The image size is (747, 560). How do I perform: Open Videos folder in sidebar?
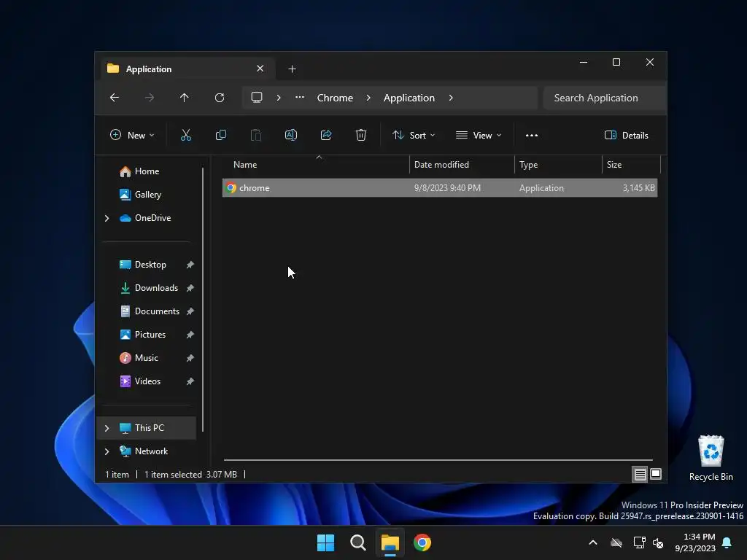coord(147,381)
